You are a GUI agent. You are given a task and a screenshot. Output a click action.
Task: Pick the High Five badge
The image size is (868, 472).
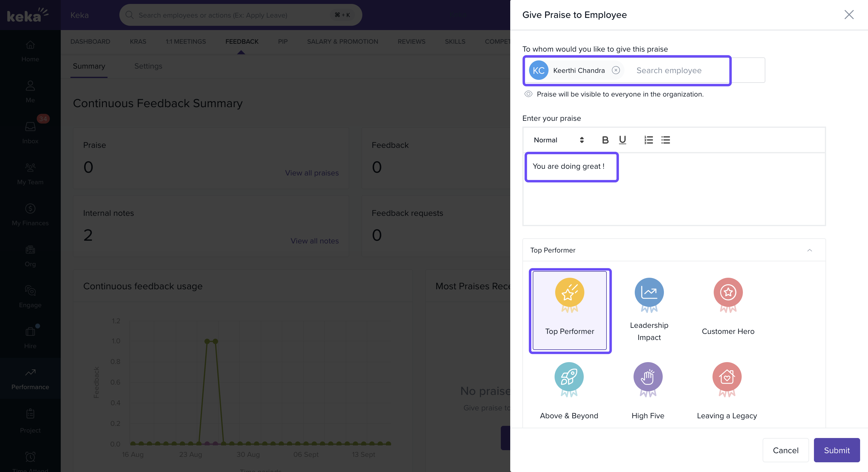(648, 390)
